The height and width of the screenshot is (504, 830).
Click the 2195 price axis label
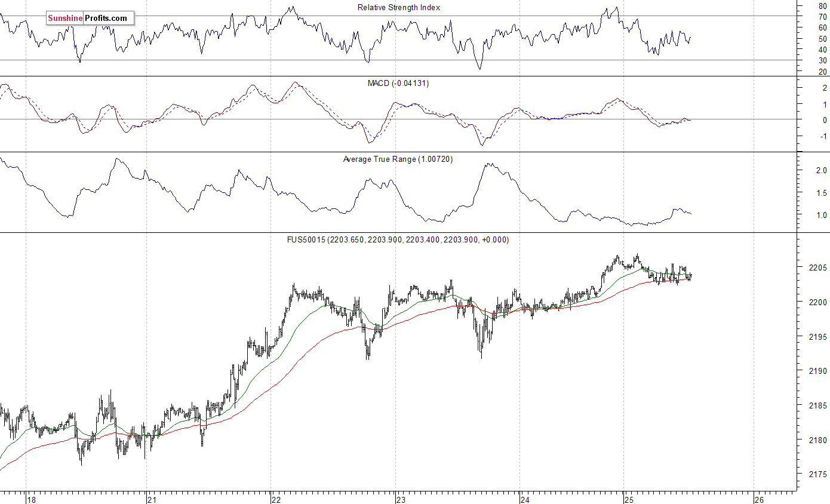817,337
